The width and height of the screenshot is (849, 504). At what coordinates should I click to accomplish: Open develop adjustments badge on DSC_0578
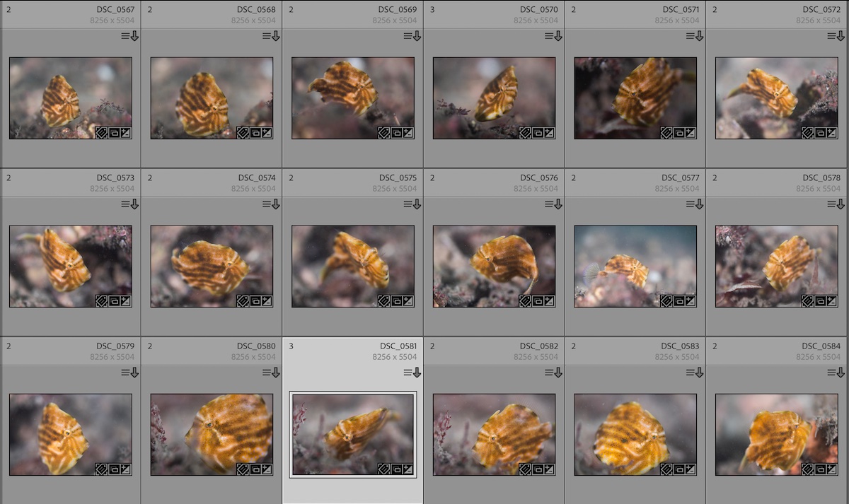[831, 300]
